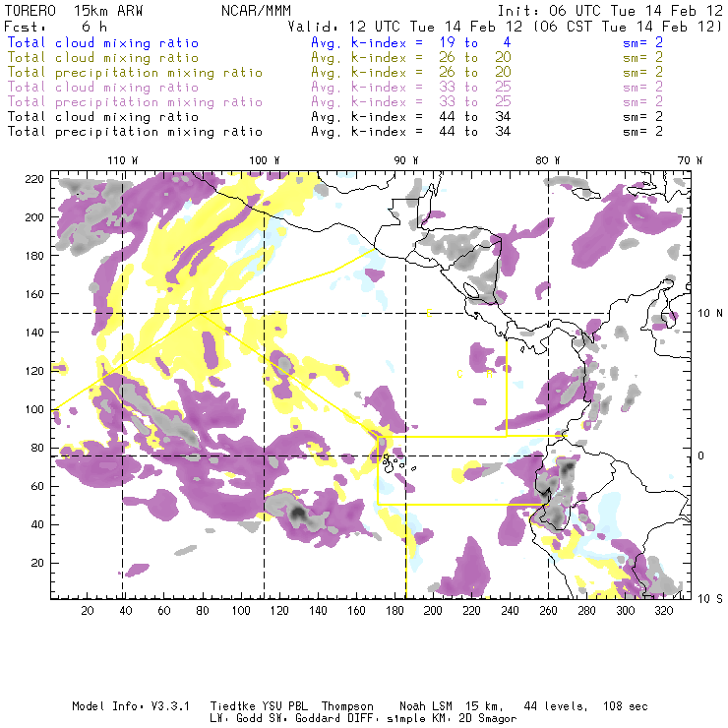The height and width of the screenshot is (728, 728).
Task: Click the yellow 'E' marker on the map
Action: pos(429,313)
